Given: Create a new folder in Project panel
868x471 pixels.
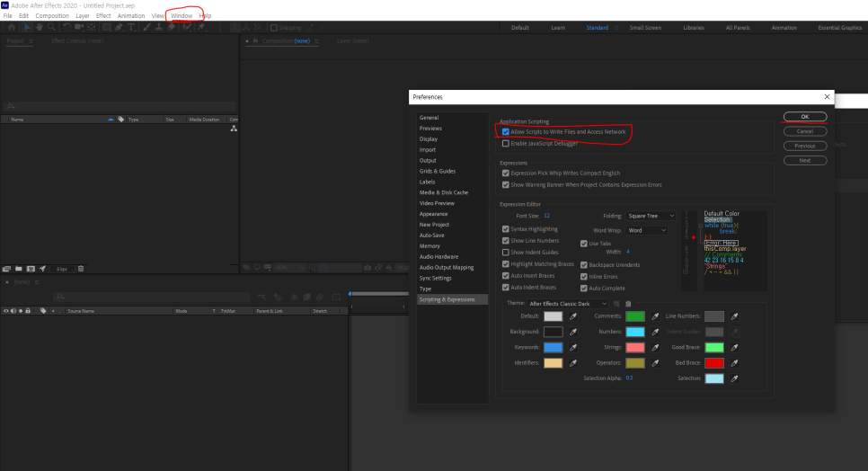Looking at the screenshot, I should 18,269.
